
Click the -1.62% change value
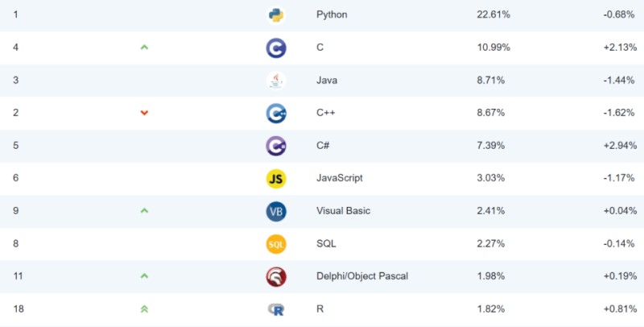(619, 113)
